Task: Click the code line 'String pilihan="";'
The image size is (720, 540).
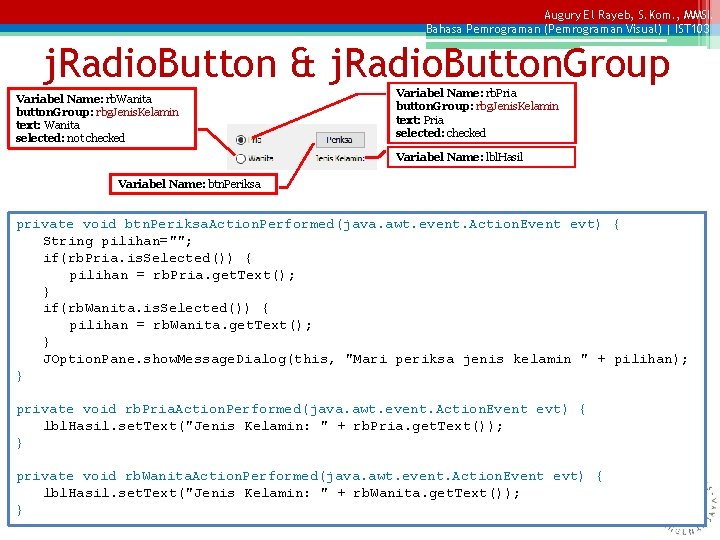Action: 118,241
